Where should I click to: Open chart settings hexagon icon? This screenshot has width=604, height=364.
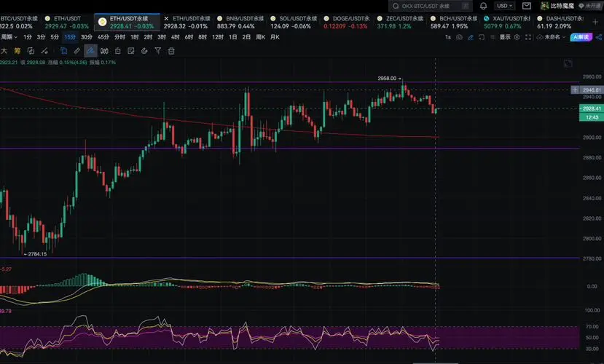[x=517, y=37]
